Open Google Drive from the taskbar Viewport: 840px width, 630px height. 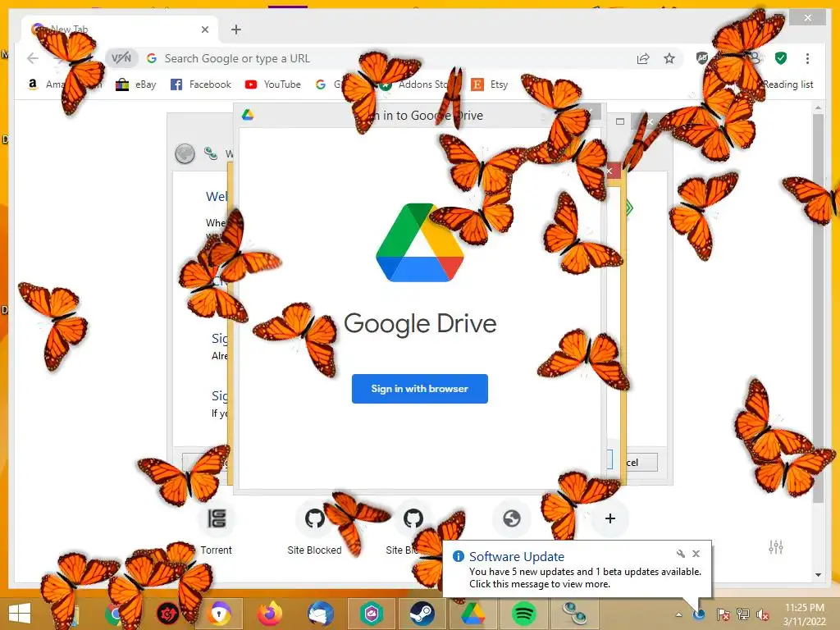[x=472, y=614]
